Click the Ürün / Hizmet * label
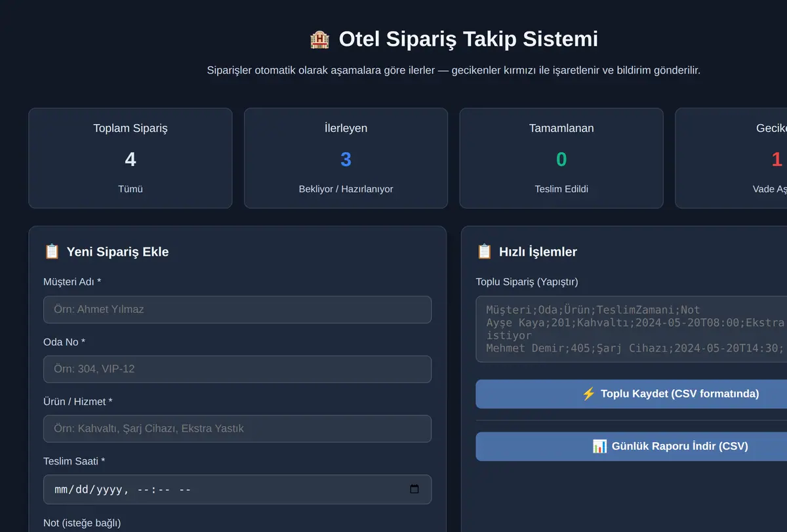Screen dimensions: 787x532 click(x=78, y=401)
